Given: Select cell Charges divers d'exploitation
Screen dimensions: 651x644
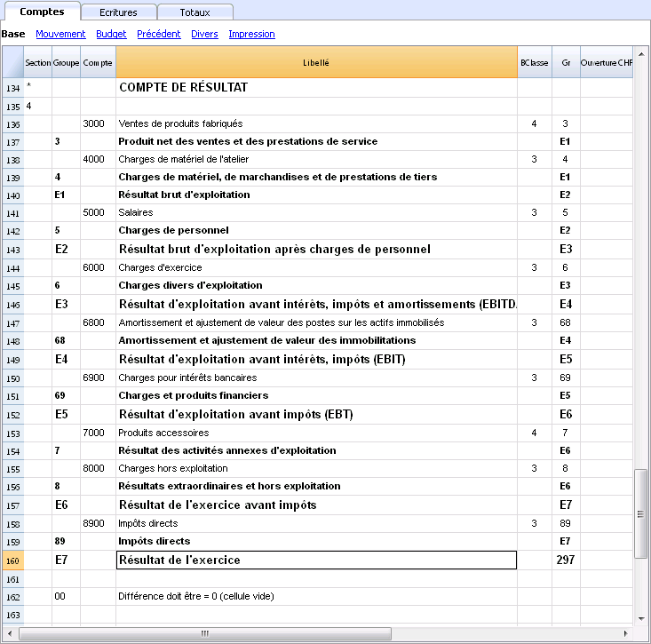Looking at the screenshot, I should pyautogui.click(x=316, y=286).
